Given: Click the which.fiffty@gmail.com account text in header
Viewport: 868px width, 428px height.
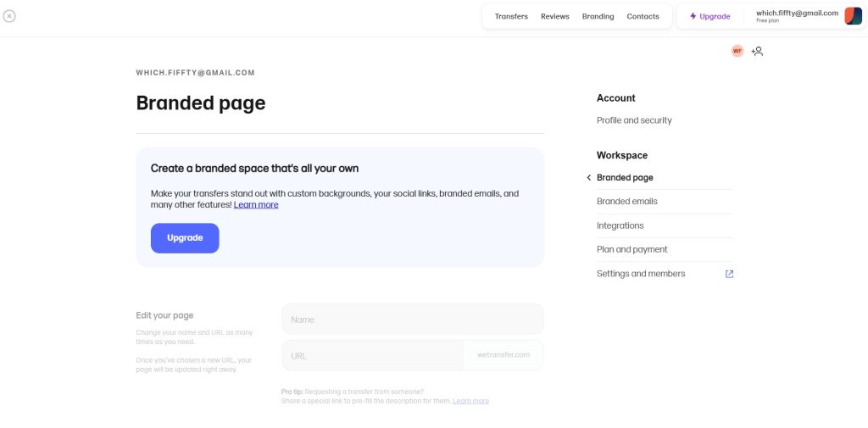Looking at the screenshot, I should [797, 14].
